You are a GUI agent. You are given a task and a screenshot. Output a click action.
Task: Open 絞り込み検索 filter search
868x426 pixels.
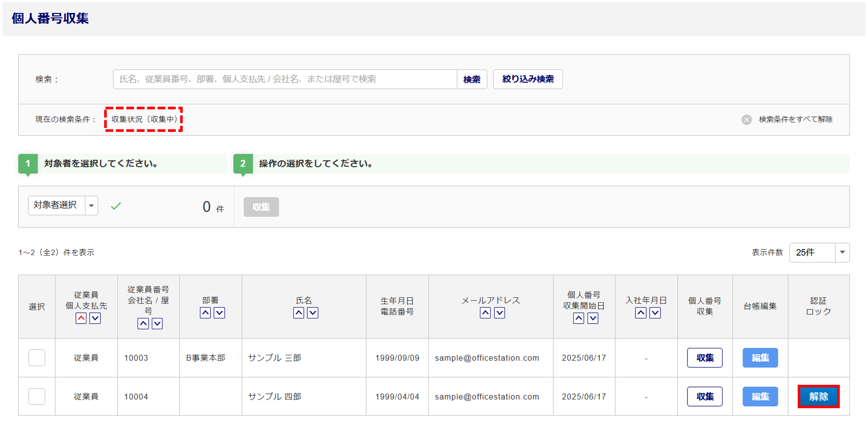tap(528, 79)
